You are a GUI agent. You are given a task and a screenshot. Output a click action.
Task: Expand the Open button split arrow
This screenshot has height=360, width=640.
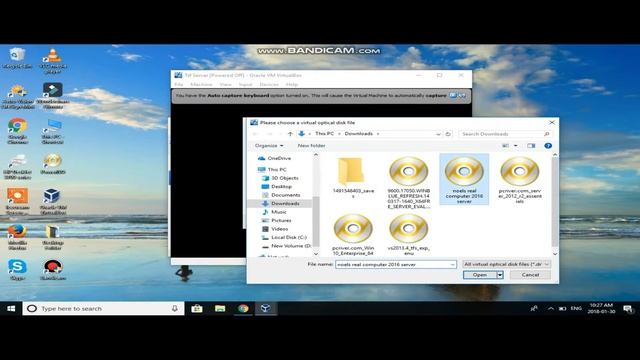500,275
